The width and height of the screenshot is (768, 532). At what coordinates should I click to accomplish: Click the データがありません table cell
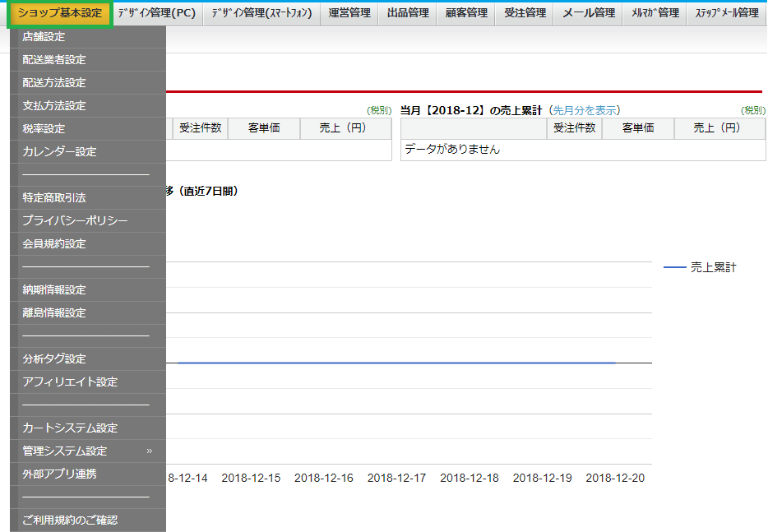pos(583,150)
